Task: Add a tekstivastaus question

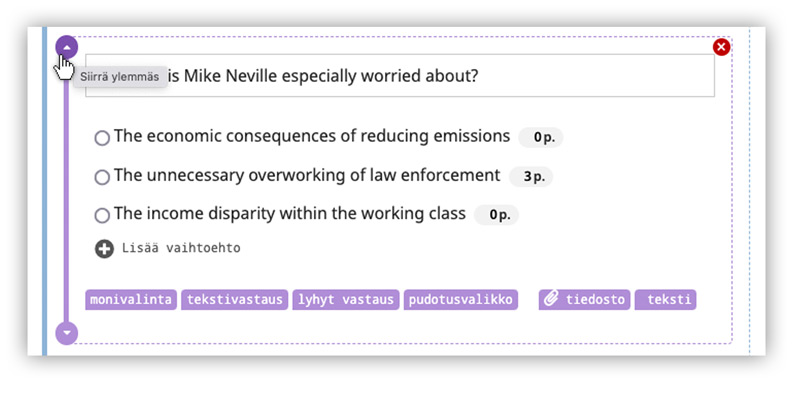Action: [235, 299]
